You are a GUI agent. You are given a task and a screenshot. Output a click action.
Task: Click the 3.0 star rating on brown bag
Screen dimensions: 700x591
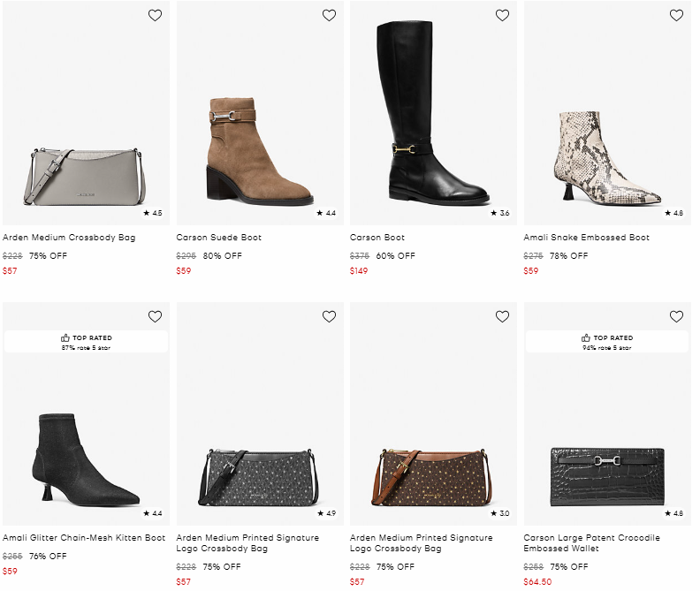[500, 513]
